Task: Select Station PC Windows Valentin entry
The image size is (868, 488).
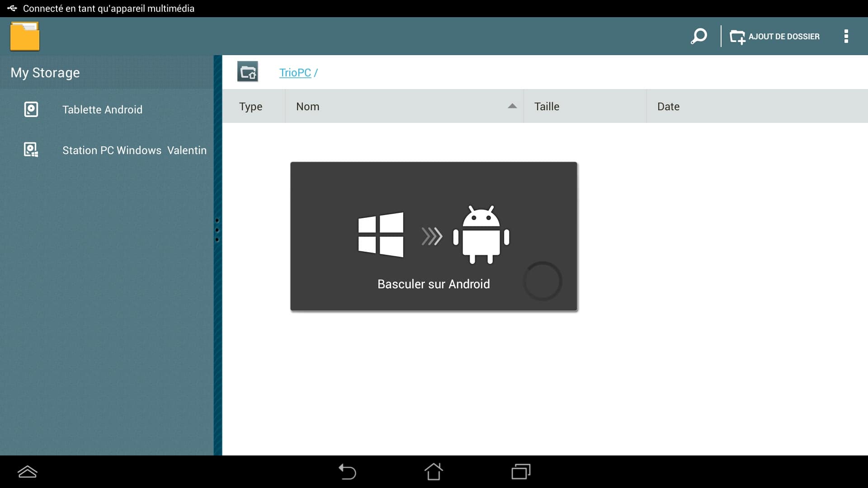Action: tap(134, 150)
